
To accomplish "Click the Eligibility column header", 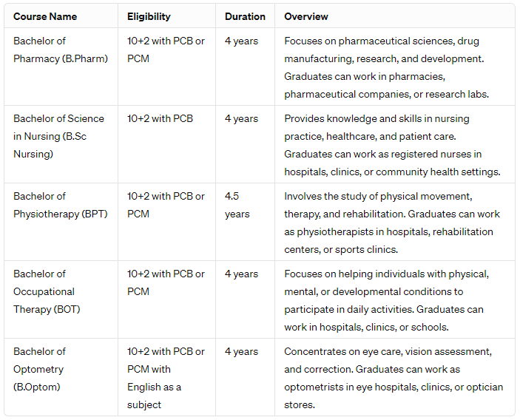I will tap(149, 16).
